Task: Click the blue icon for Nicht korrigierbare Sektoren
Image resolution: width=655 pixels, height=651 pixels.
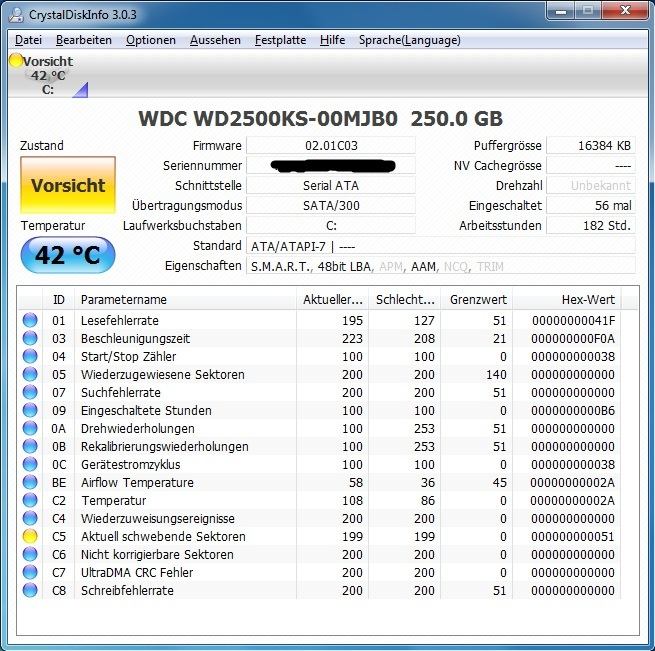Action: [30, 554]
